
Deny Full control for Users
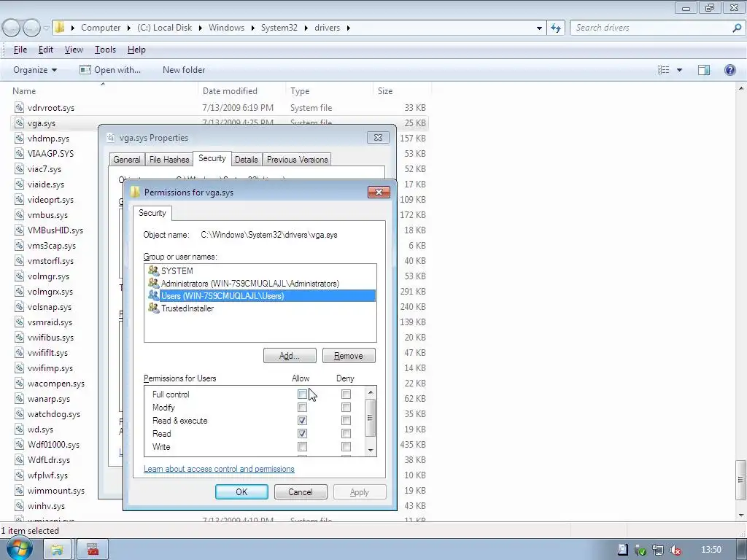[x=346, y=394]
